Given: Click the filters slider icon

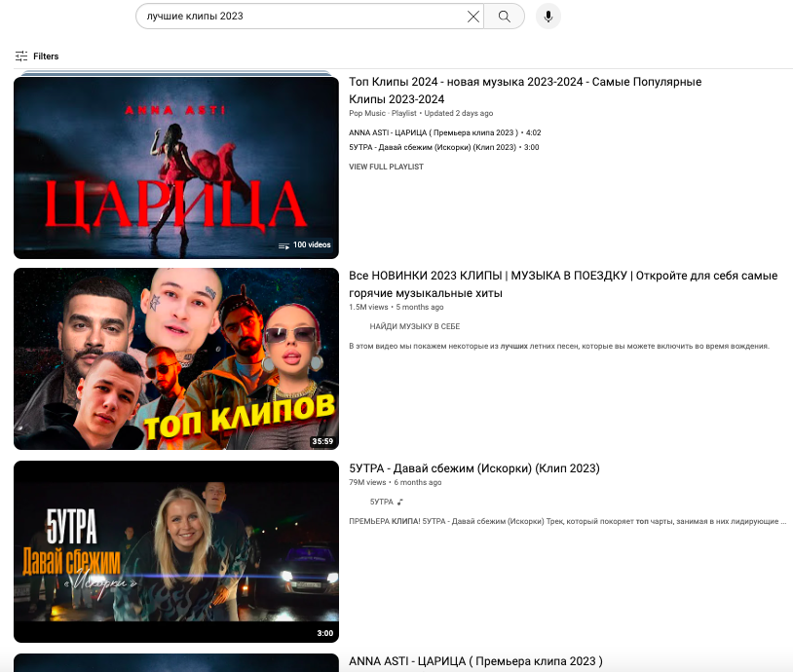Looking at the screenshot, I should click(21, 56).
